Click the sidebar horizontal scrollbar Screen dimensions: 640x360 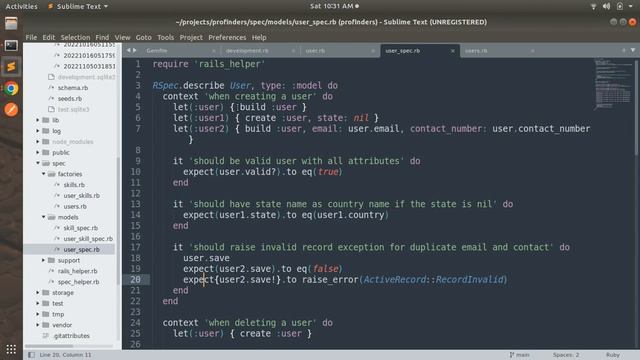click(x=49, y=346)
